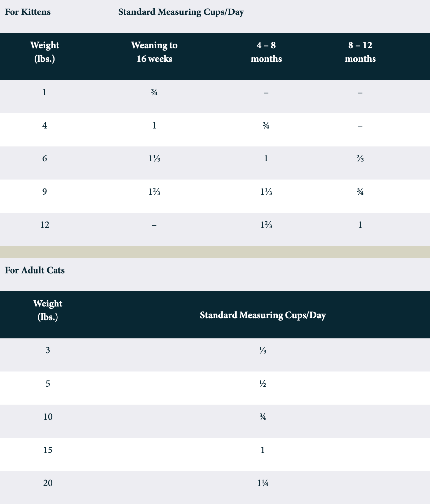Select the 12 lbs weight cell for kittens
This screenshot has height=504, width=430.
pyautogui.click(x=45, y=225)
